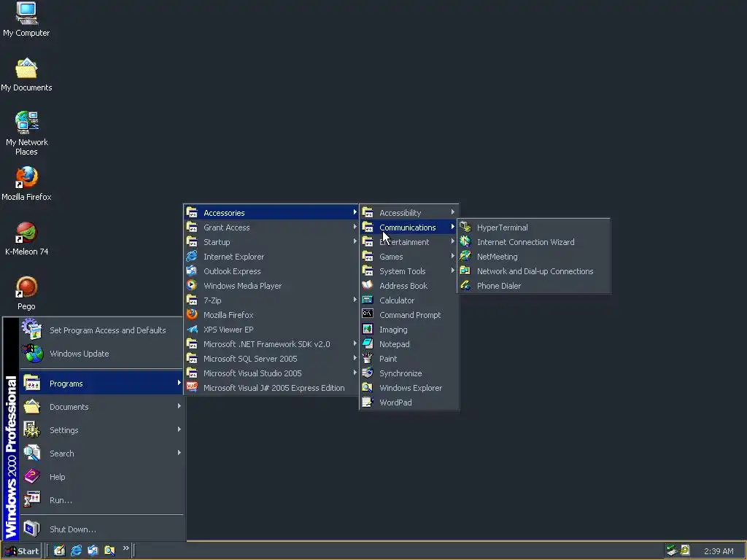Choose Shut Down... from the start menu
The width and height of the screenshot is (747, 560).
click(101, 529)
